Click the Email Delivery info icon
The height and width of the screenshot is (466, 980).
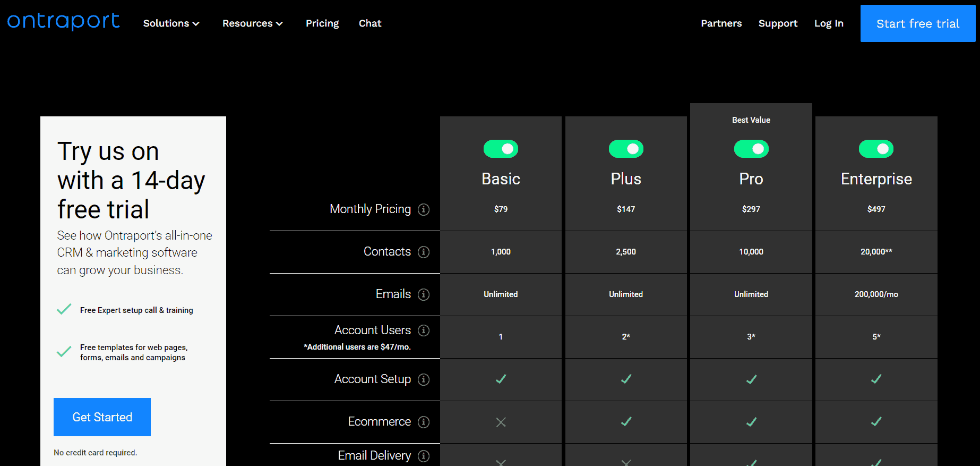click(x=424, y=456)
